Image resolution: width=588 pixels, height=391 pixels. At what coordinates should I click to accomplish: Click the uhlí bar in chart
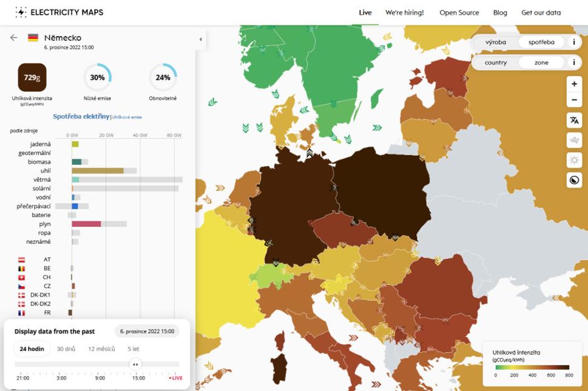(x=98, y=171)
